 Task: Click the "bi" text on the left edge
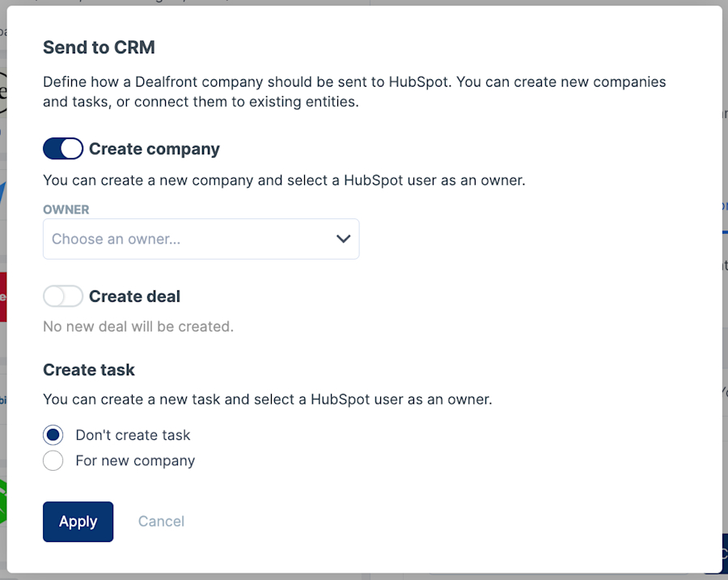click(x=4, y=400)
